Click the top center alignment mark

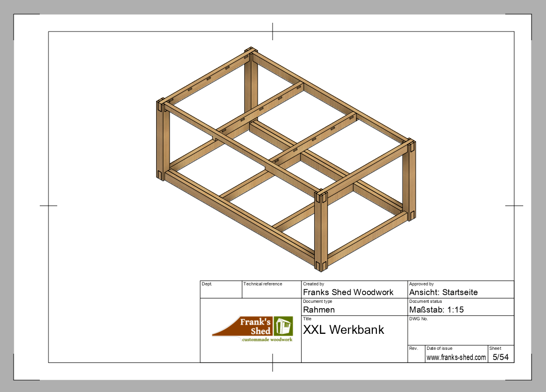[x=273, y=31]
